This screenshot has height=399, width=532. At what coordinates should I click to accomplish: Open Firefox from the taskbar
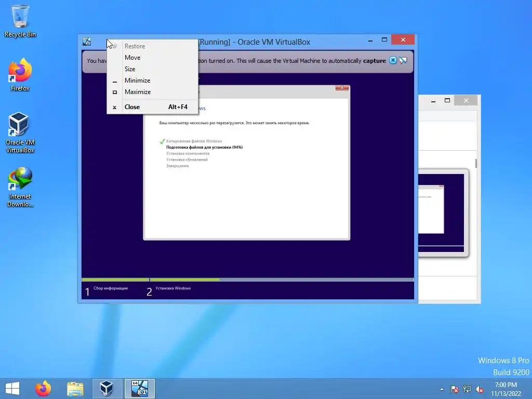click(x=43, y=389)
